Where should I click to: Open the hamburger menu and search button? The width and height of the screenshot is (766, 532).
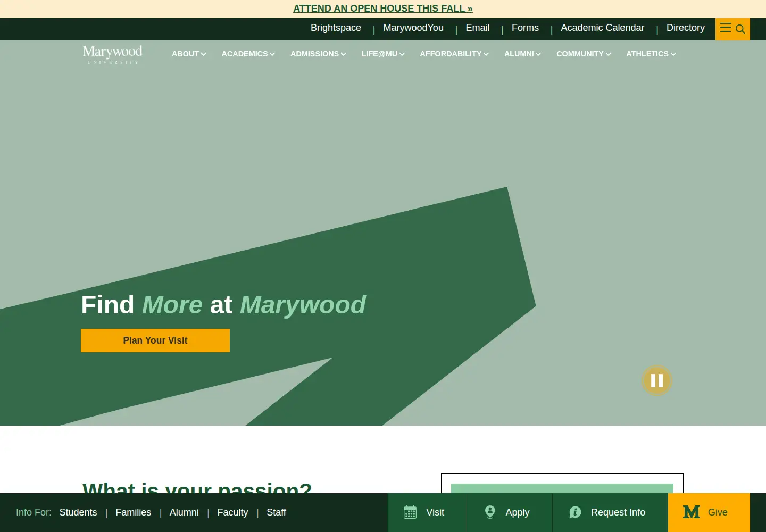tap(732, 29)
